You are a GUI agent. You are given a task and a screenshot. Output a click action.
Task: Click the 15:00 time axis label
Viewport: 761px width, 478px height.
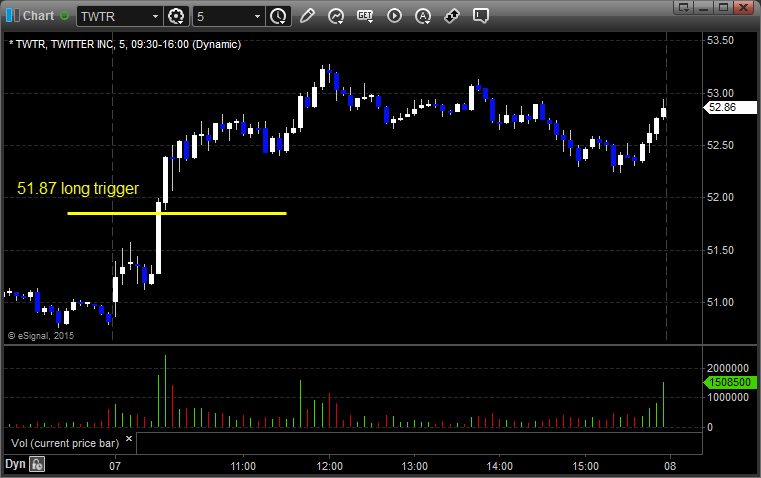tap(585, 466)
